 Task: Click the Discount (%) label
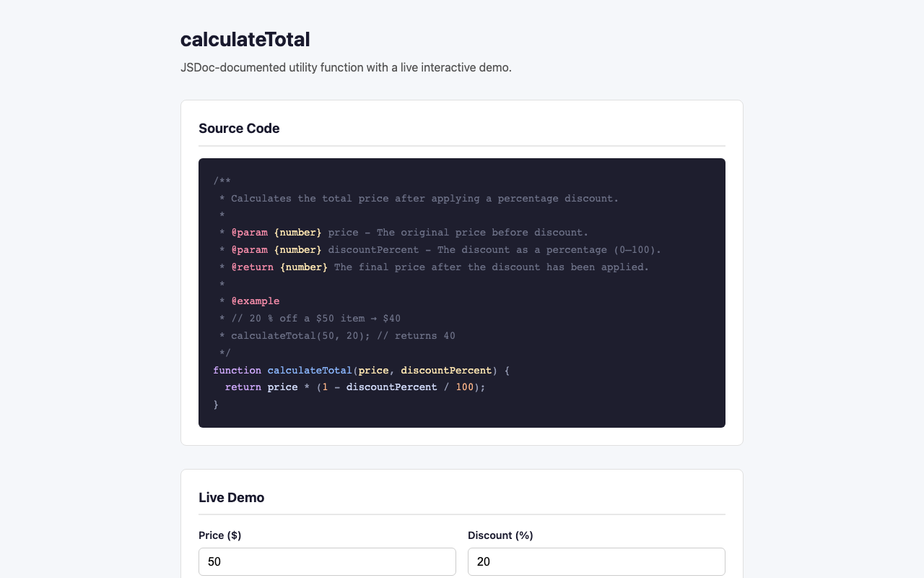(x=500, y=535)
